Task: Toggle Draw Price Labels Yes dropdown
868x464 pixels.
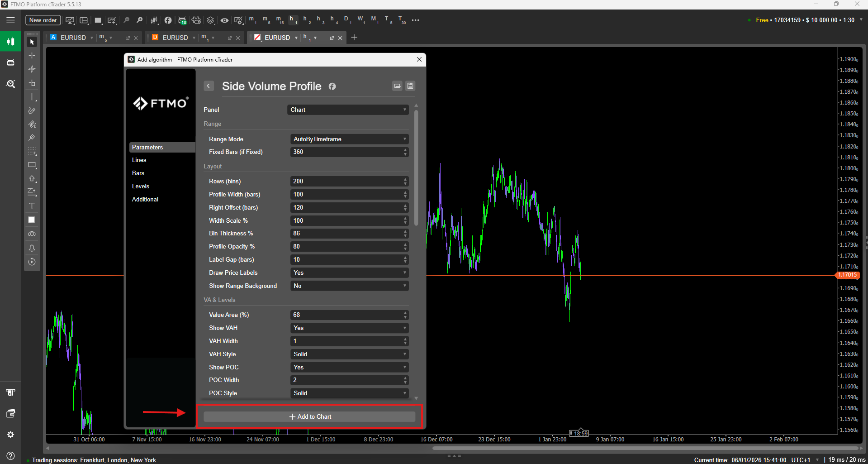Action: pos(349,273)
